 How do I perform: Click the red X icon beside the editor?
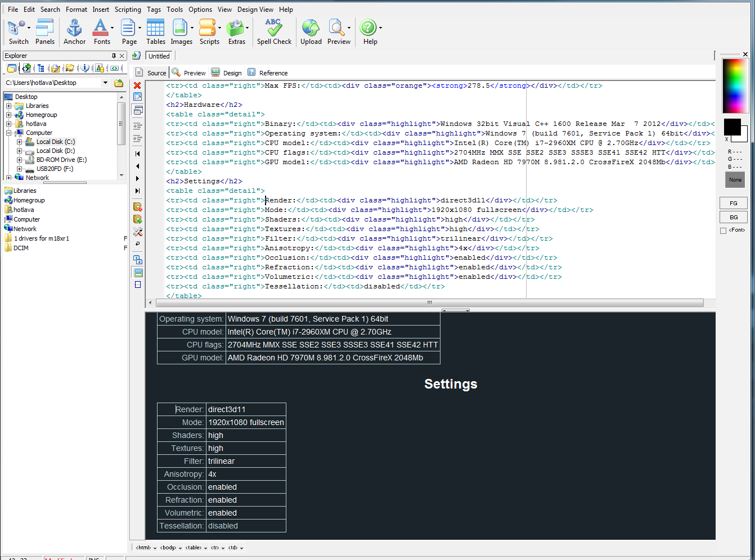point(137,85)
